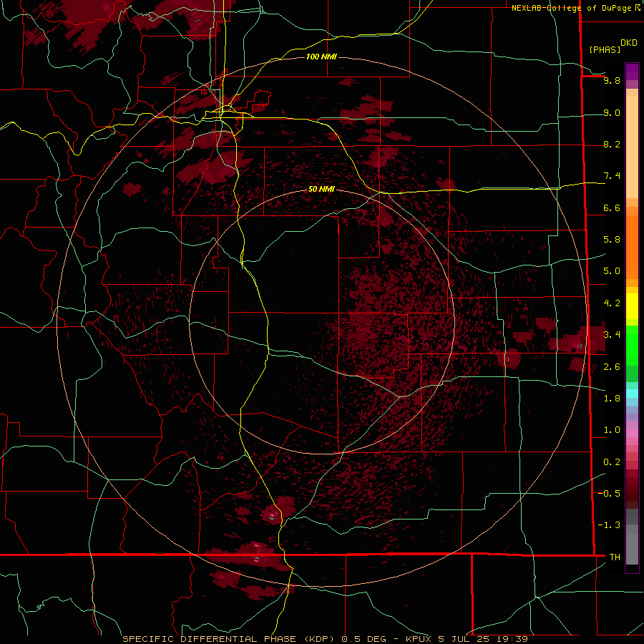This screenshot has width=644, height=644.
Task: Click the DKD [PHAS] legend title
Action: (613, 47)
